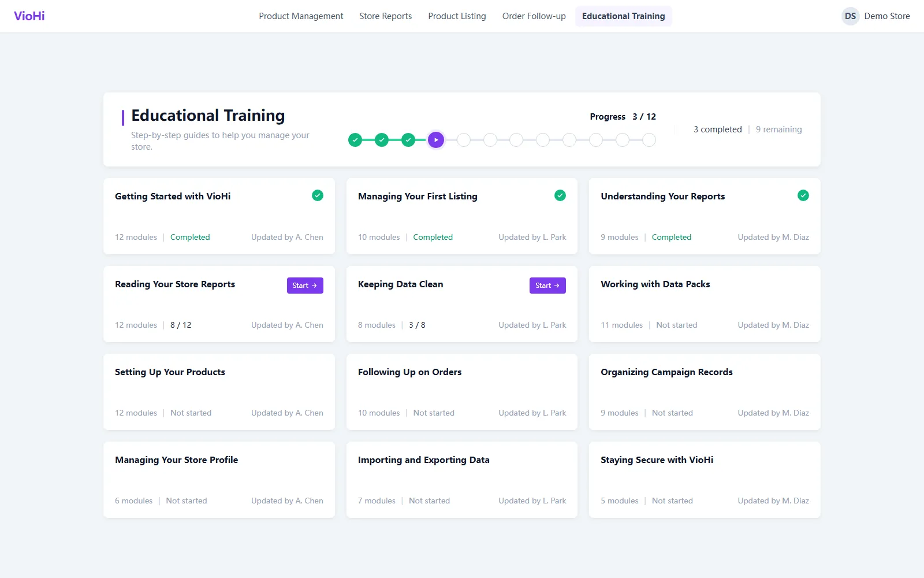Open Organizing Campaign Records card
Screen dimensions: 924x578
coord(705,392)
